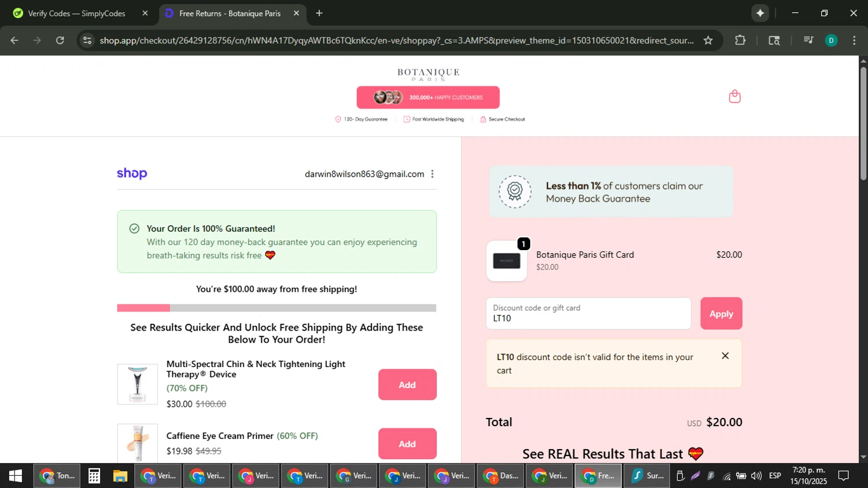Screen dimensions: 868x488
Task: Go forward in browser history
Action: tap(37, 41)
